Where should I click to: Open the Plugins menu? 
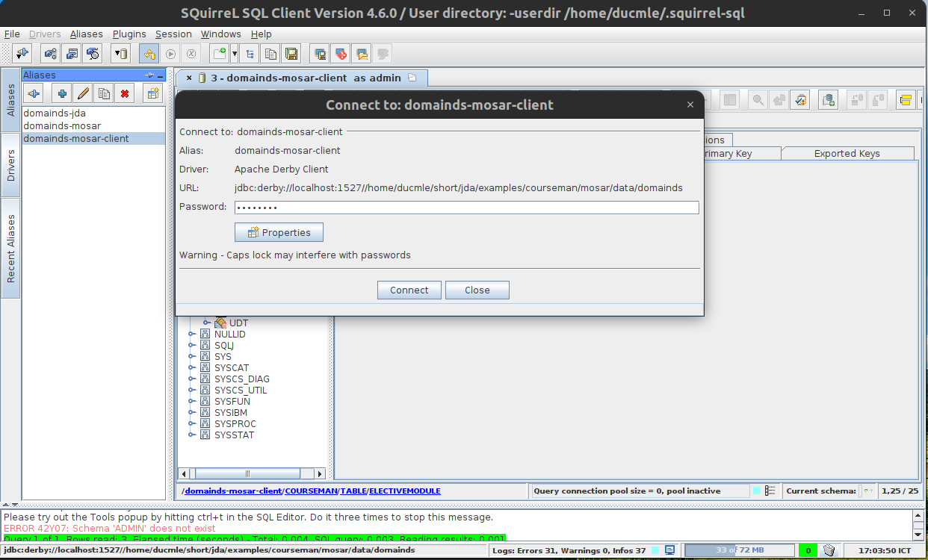point(130,34)
